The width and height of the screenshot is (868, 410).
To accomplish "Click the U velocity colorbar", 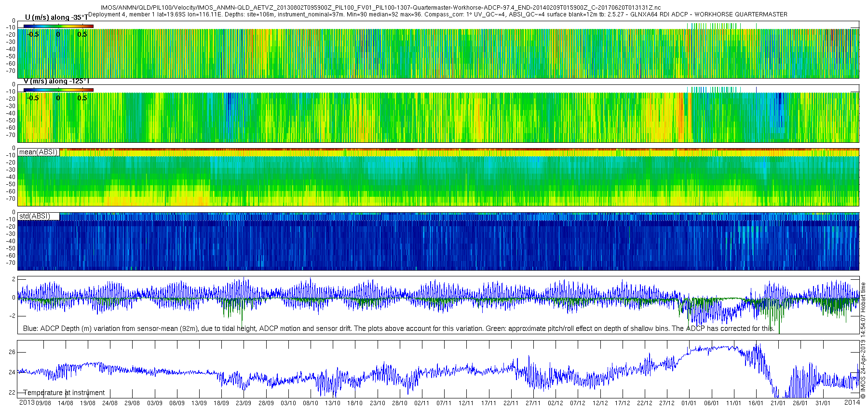I will (58, 26).
